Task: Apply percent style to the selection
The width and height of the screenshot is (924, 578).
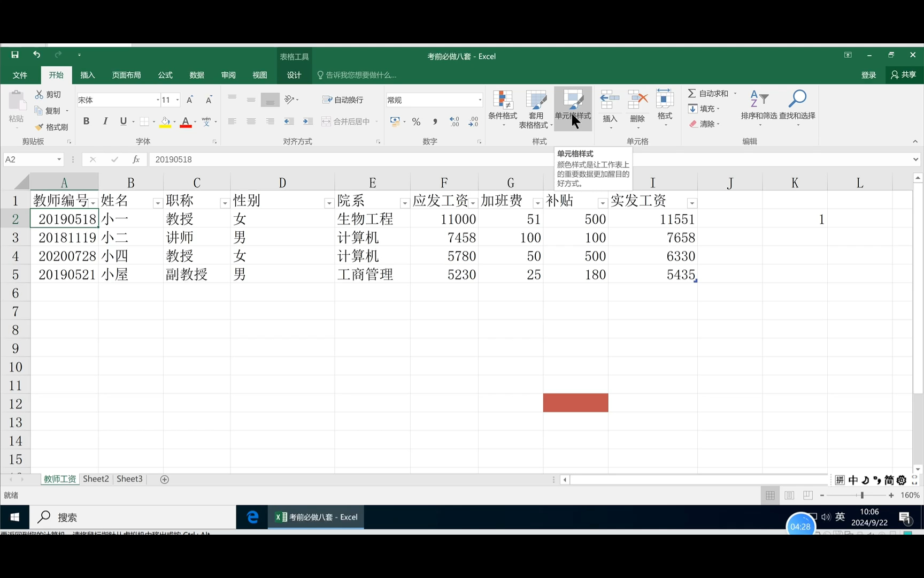Action: click(x=416, y=122)
